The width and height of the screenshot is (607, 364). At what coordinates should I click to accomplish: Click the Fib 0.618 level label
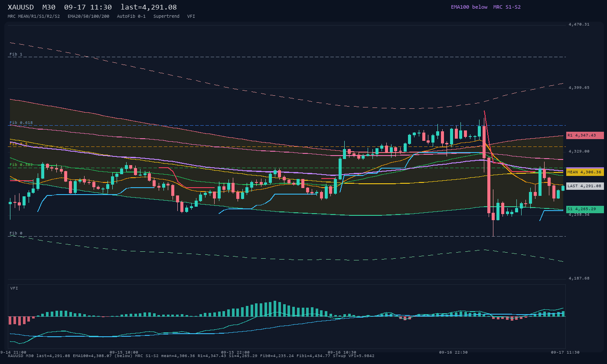(21, 123)
